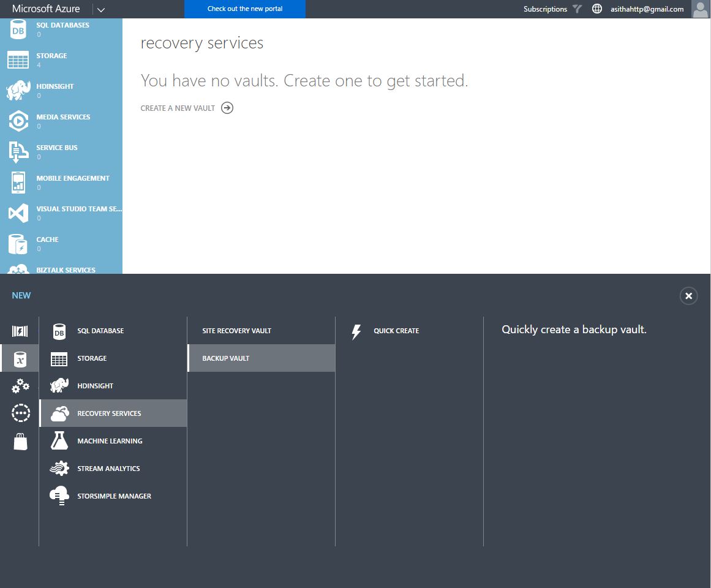Screen dimensions: 711x588
Task: Open the Visual Studio Team Services icon
Action: point(18,213)
